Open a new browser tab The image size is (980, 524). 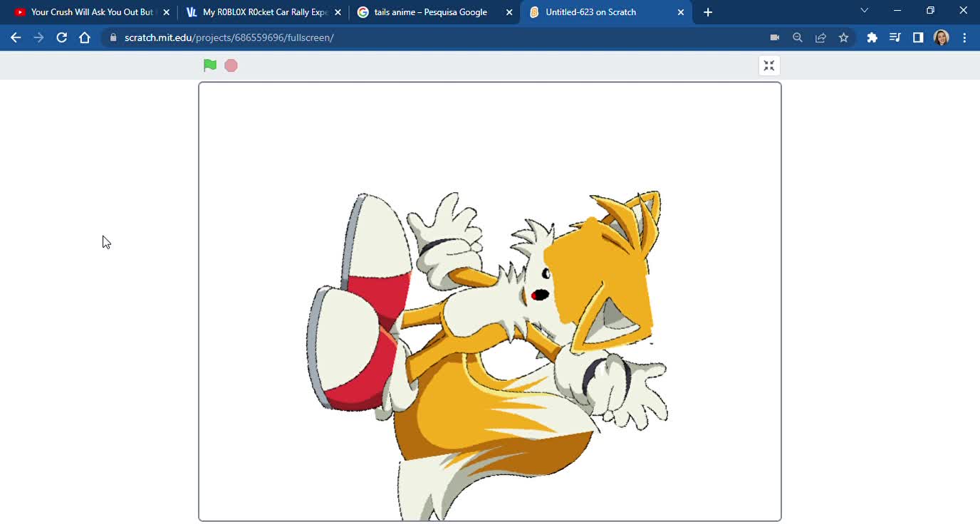point(708,12)
